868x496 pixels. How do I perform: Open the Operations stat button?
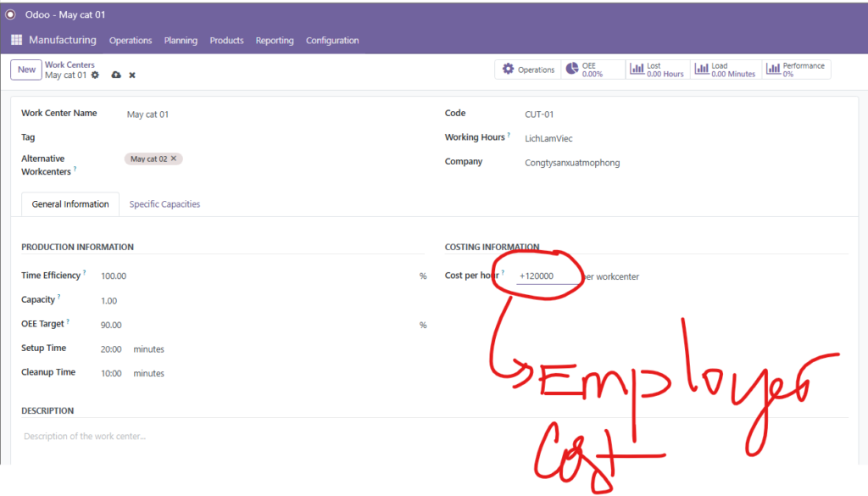[x=528, y=70]
